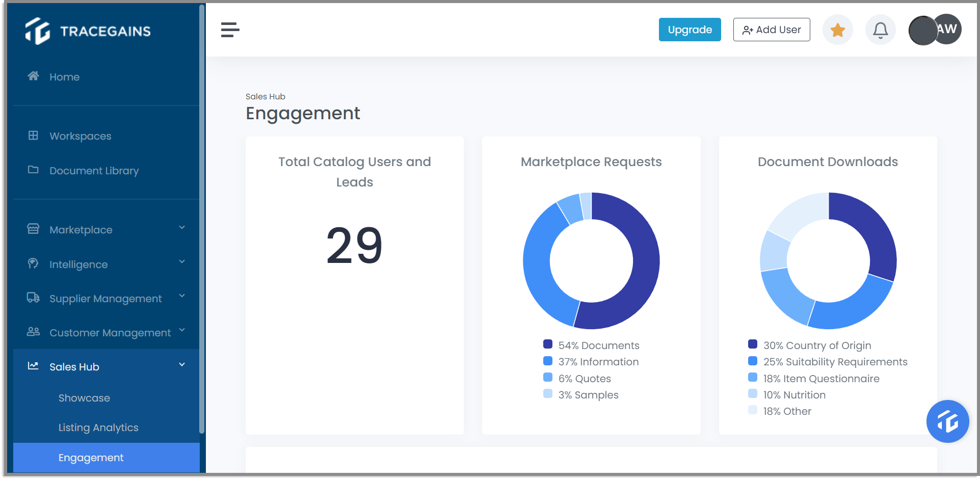This screenshot has width=980, height=480.
Task: Click the TraceGains logo in sidebar
Action: (x=87, y=31)
